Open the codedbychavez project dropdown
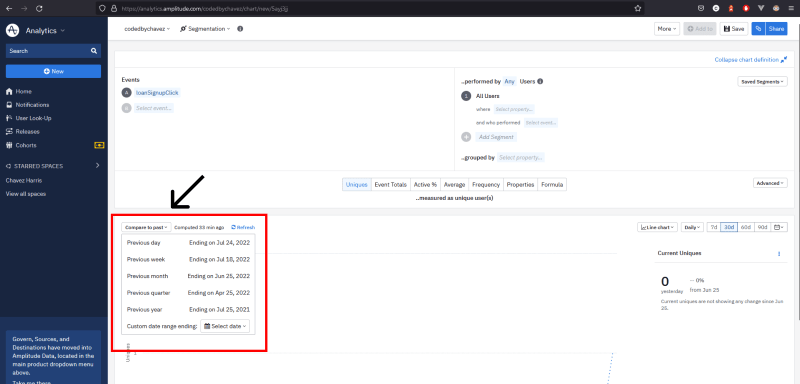 (147, 29)
